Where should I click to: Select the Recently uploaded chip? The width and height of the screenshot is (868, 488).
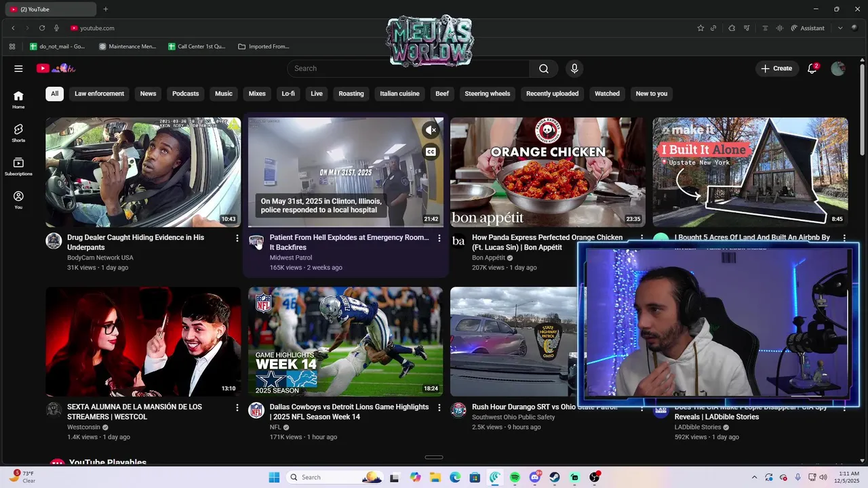click(x=552, y=94)
